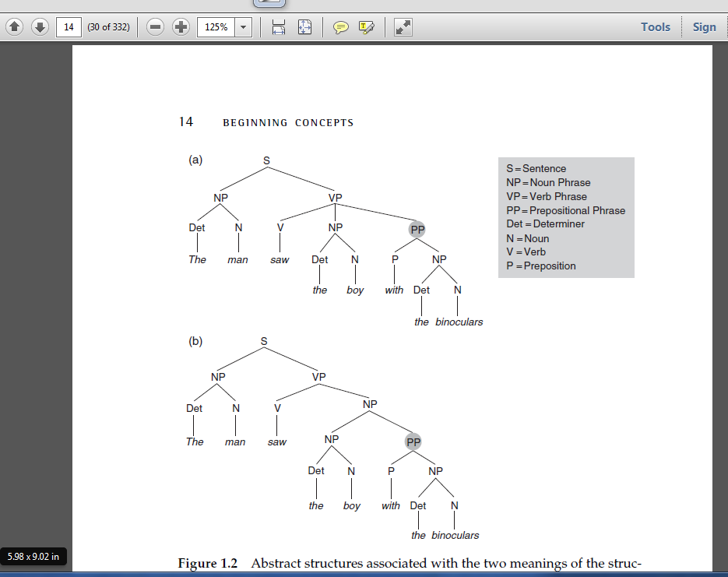Select the fit one full page icon

[x=304, y=27]
